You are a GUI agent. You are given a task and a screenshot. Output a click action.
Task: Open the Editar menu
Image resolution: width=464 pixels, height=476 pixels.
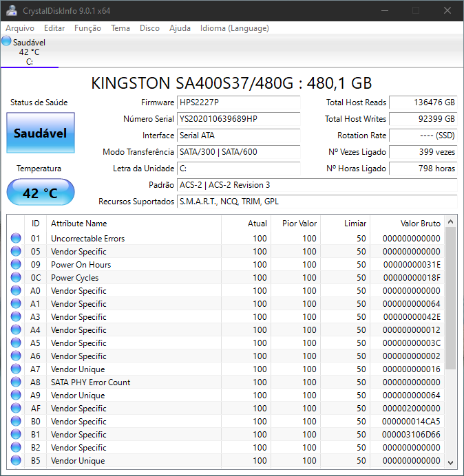(54, 28)
